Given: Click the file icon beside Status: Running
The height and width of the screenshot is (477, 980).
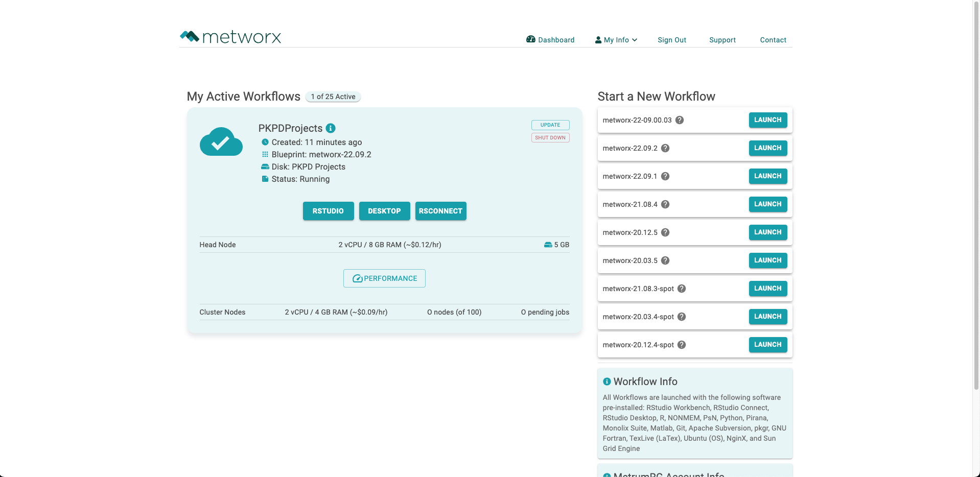Looking at the screenshot, I should click(265, 179).
